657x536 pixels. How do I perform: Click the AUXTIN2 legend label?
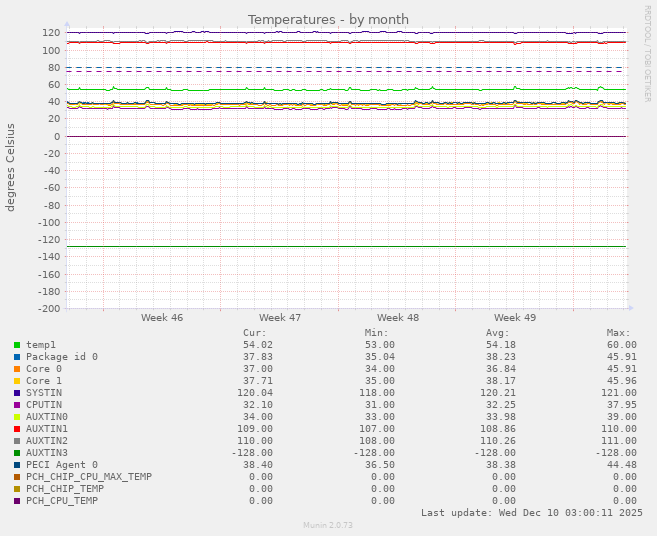point(47,441)
